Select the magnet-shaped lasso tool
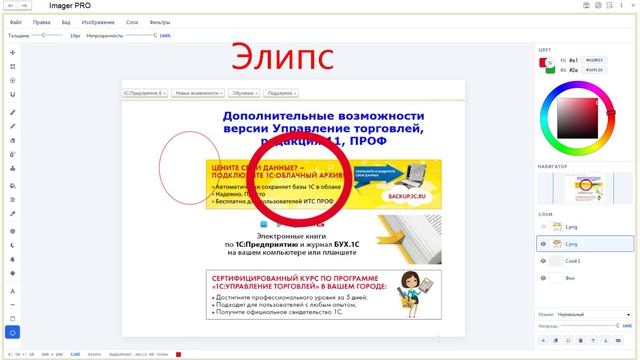Image resolution: width=640 pixels, height=360 pixels. [x=13, y=94]
